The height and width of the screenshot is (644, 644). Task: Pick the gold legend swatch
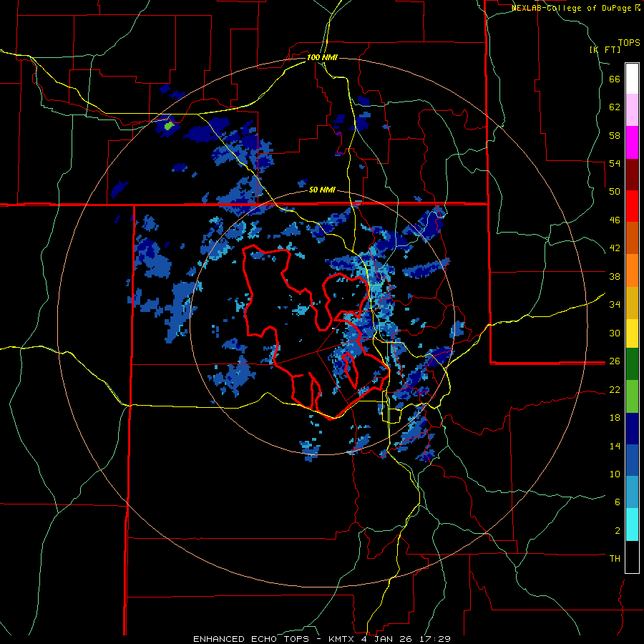click(632, 303)
